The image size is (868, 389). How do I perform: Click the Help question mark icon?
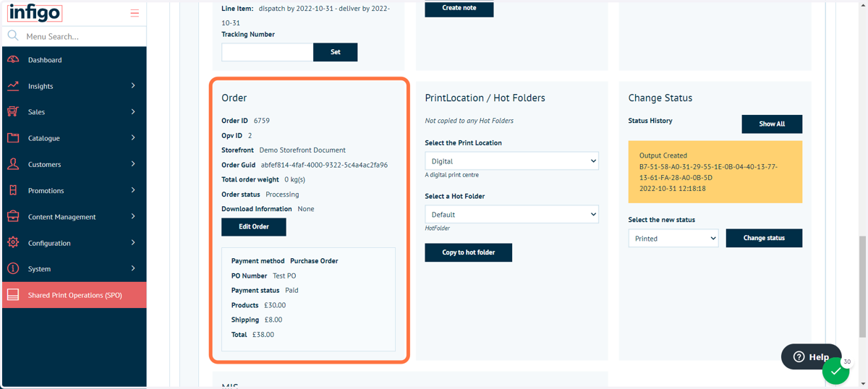coord(799,356)
